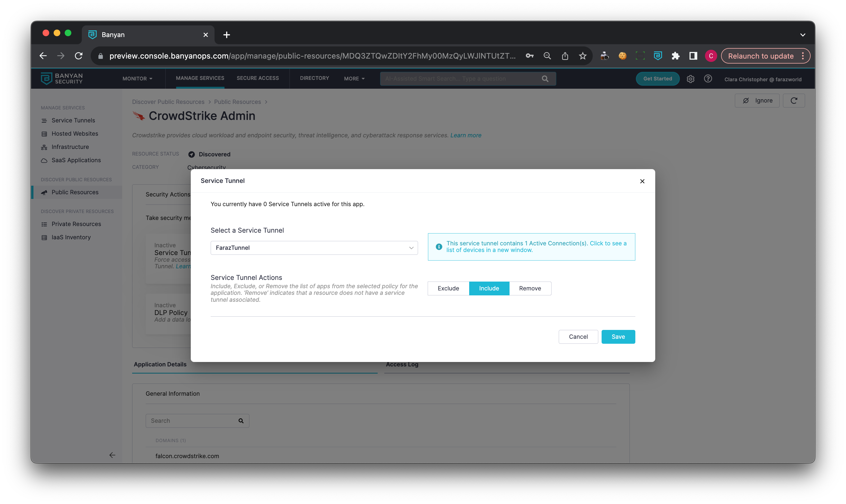Screen dimensions: 846x504
Task: Select the Exclude action option
Action: (x=448, y=288)
